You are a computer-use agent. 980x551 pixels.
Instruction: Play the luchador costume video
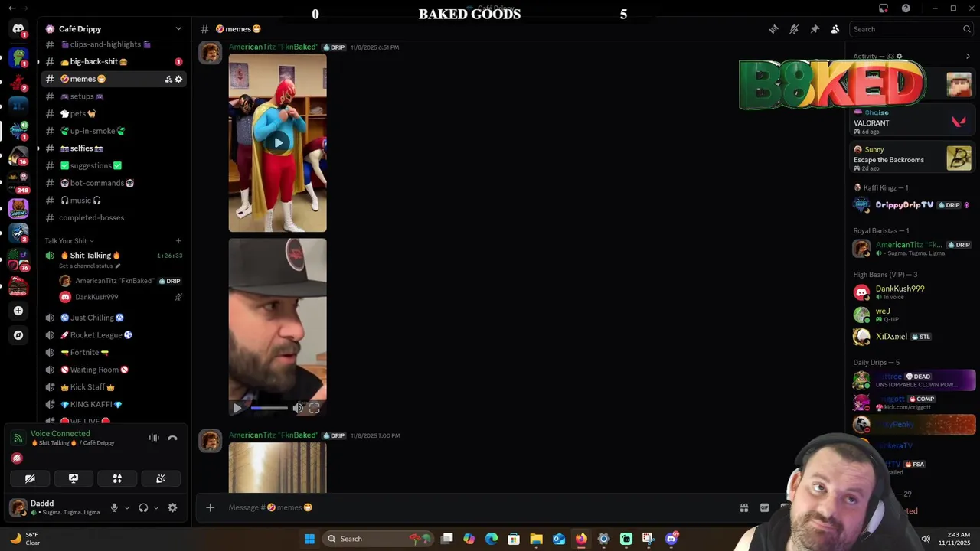click(x=278, y=142)
